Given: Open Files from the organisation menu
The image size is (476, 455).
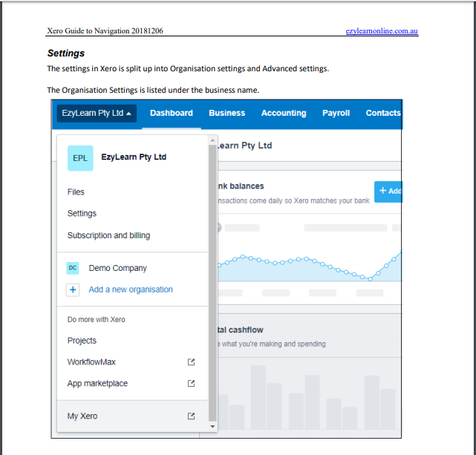Looking at the screenshot, I should pyautogui.click(x=76, y=192).
